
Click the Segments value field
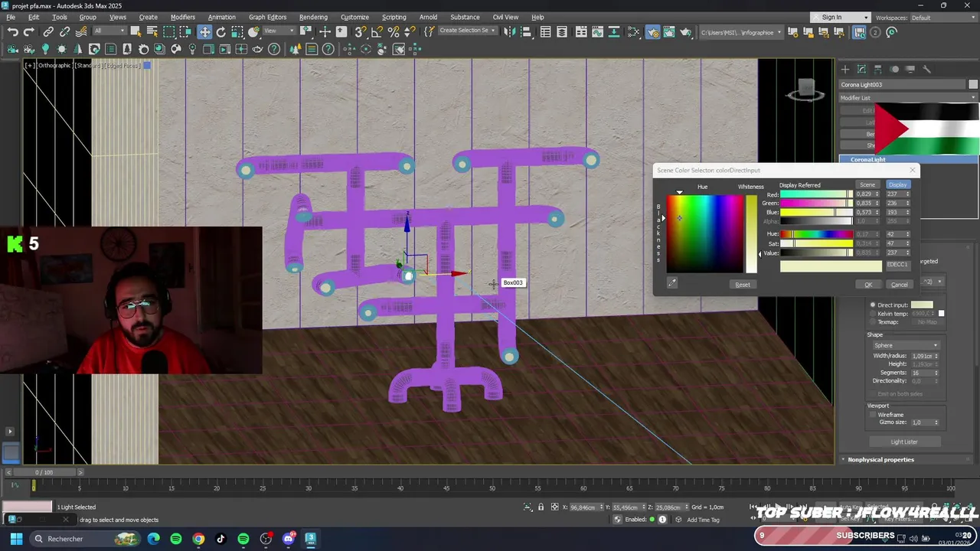pos(921,373)
